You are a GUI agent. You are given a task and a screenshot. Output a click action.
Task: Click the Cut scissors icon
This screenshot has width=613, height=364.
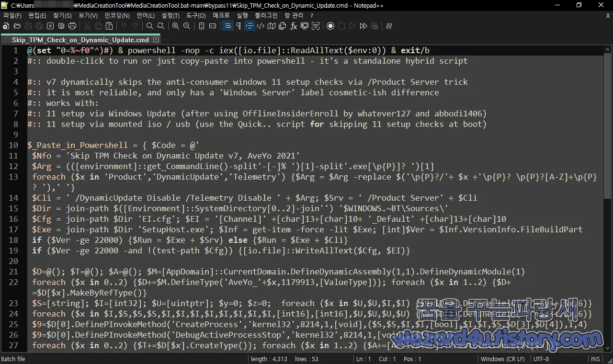[87, 26]
